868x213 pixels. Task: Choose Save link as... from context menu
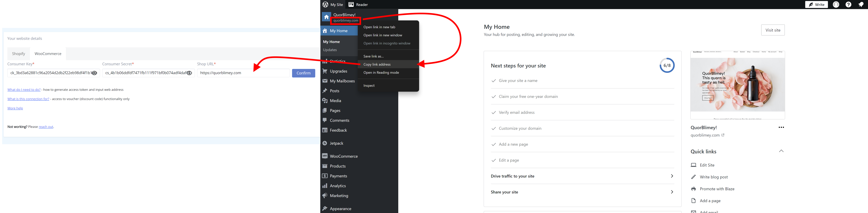(388, 56)
